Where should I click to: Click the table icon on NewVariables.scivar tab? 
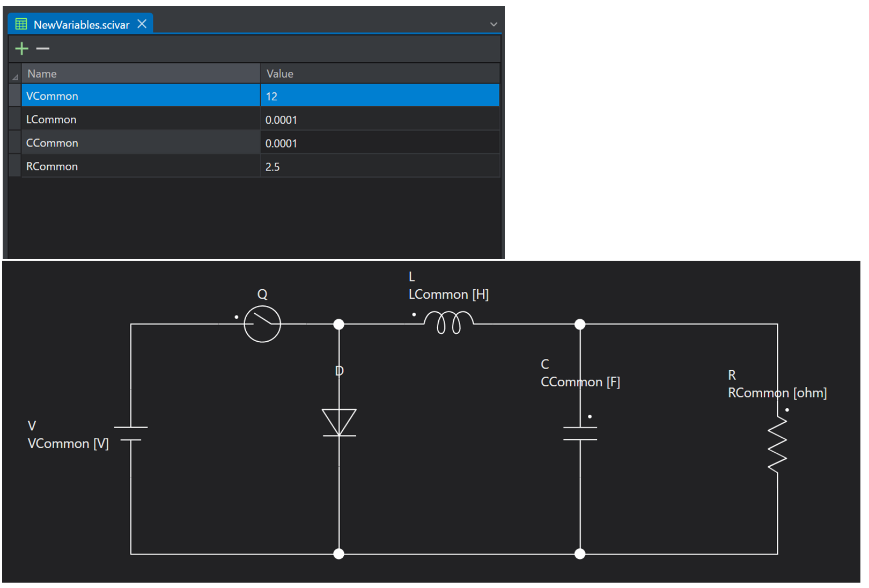tap(21, 24)
